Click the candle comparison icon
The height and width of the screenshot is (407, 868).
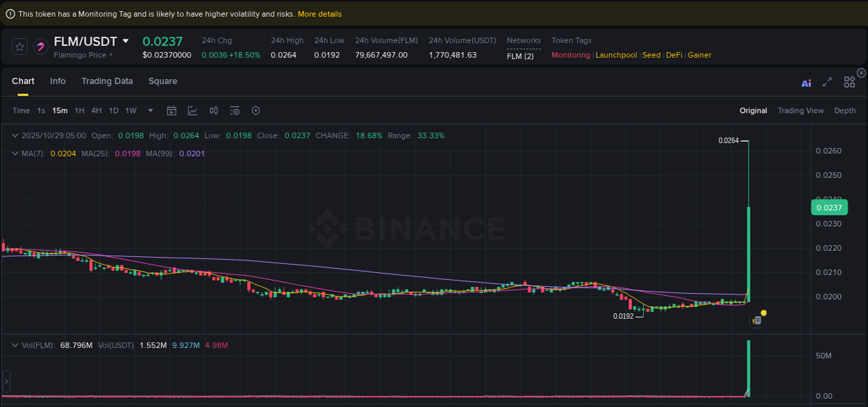pos(213,110)
